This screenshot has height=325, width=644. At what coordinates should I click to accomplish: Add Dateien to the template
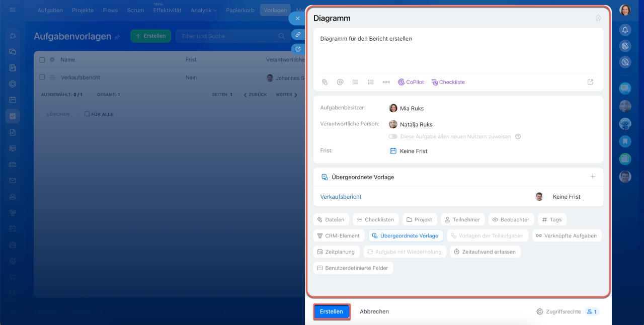pyautogui.click(x=331, y=220)
